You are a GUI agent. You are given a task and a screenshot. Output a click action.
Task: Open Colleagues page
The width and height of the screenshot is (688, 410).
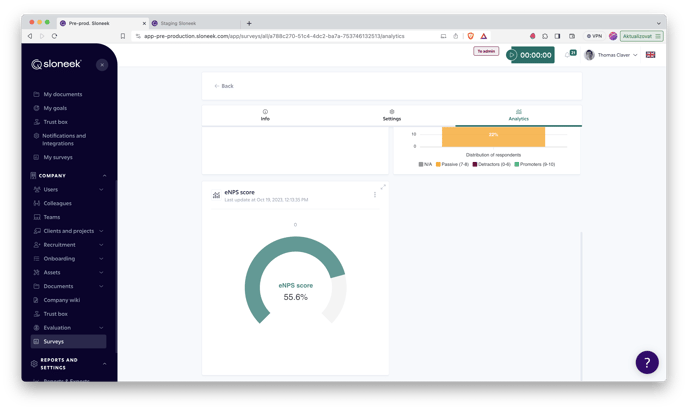(57, 203)
